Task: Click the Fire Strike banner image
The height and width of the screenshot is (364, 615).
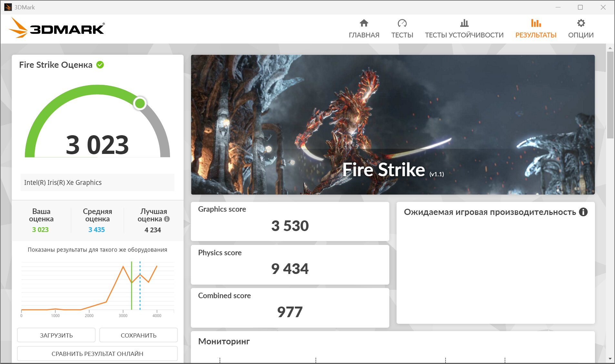Action: (x=393, y=125)
